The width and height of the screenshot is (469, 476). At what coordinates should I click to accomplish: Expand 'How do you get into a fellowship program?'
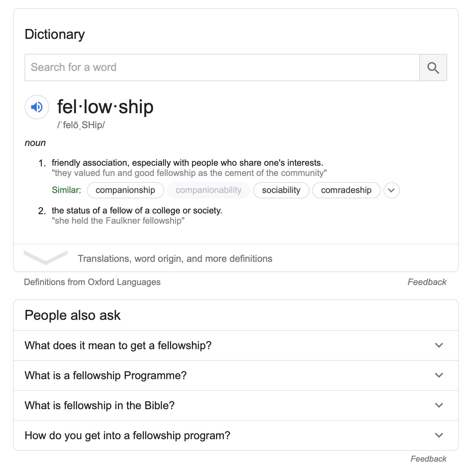(x=236, y=435)
